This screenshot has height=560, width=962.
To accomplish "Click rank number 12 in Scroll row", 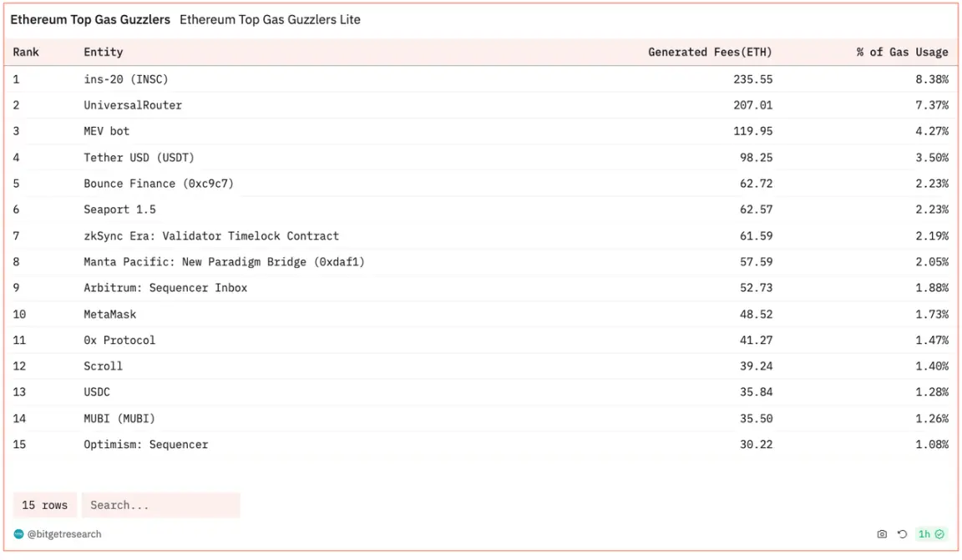I will (19, 366).
